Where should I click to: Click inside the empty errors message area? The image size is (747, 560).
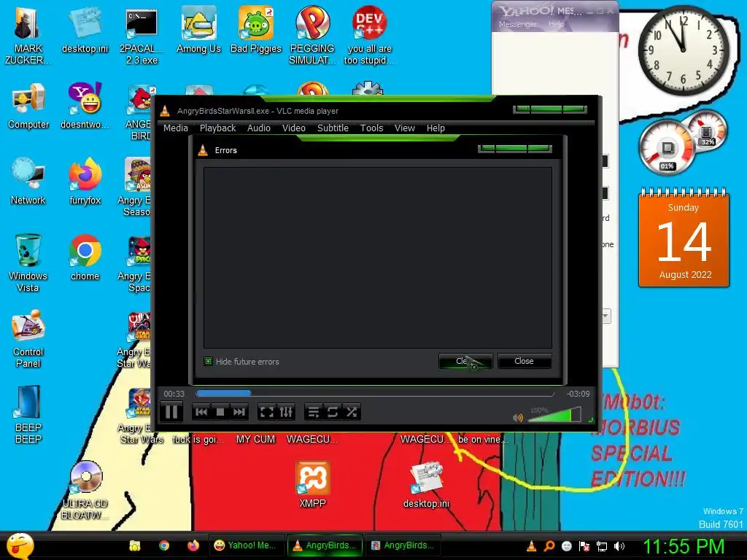pos(377,257)
